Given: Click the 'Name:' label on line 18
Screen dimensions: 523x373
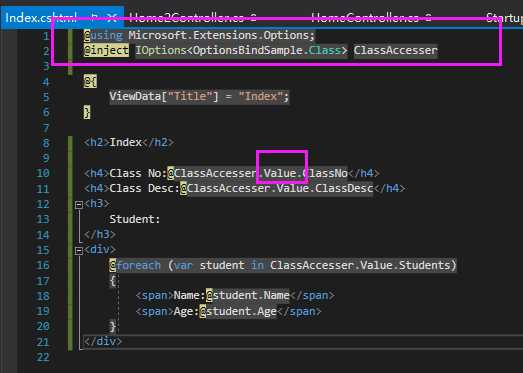Looking at the screenshot, I should pyautogui.click(x=189, y=295).
